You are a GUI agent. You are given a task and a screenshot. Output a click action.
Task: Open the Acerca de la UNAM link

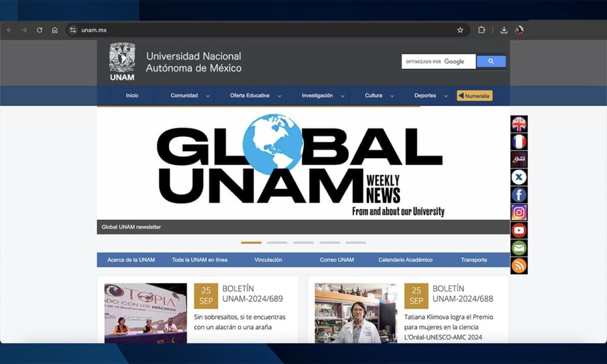point(131,260)
